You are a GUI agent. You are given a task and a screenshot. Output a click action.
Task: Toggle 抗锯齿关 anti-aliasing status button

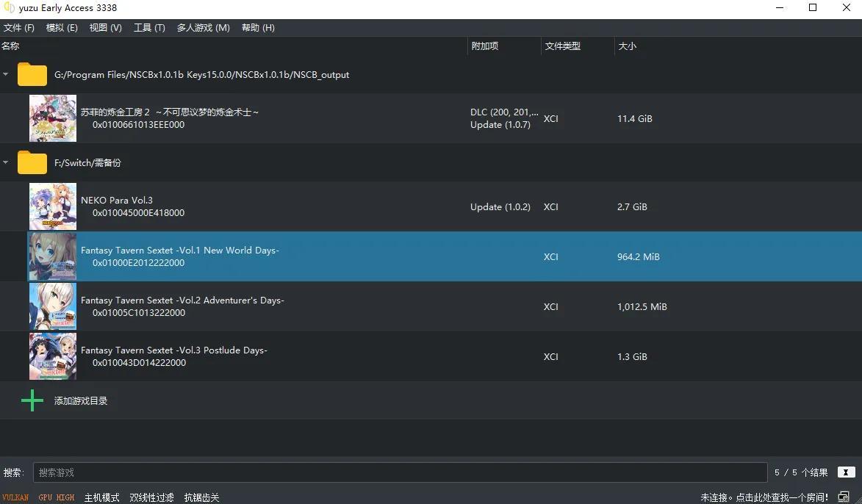[202, 497]
